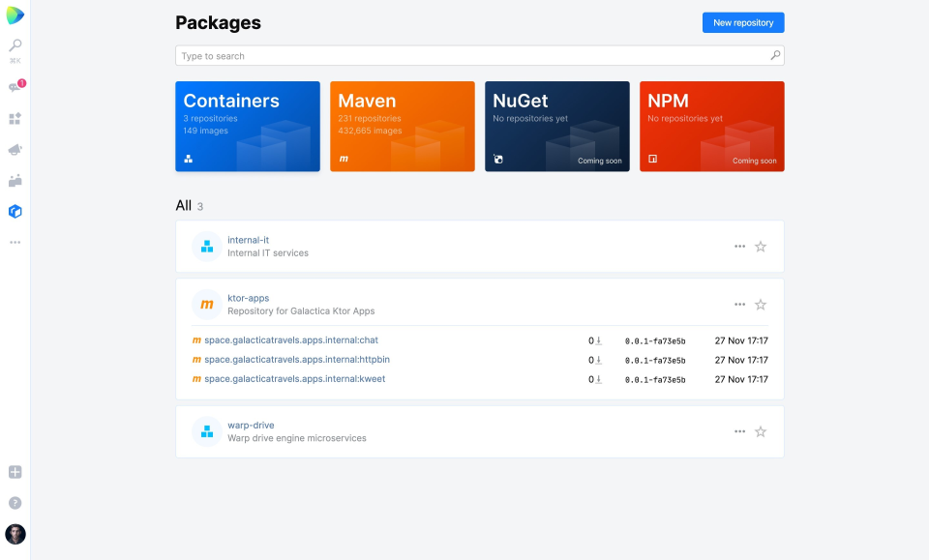
Task: Click the search magnifier in Packages field
Action: pyautogui.click(x=774, y=56)
